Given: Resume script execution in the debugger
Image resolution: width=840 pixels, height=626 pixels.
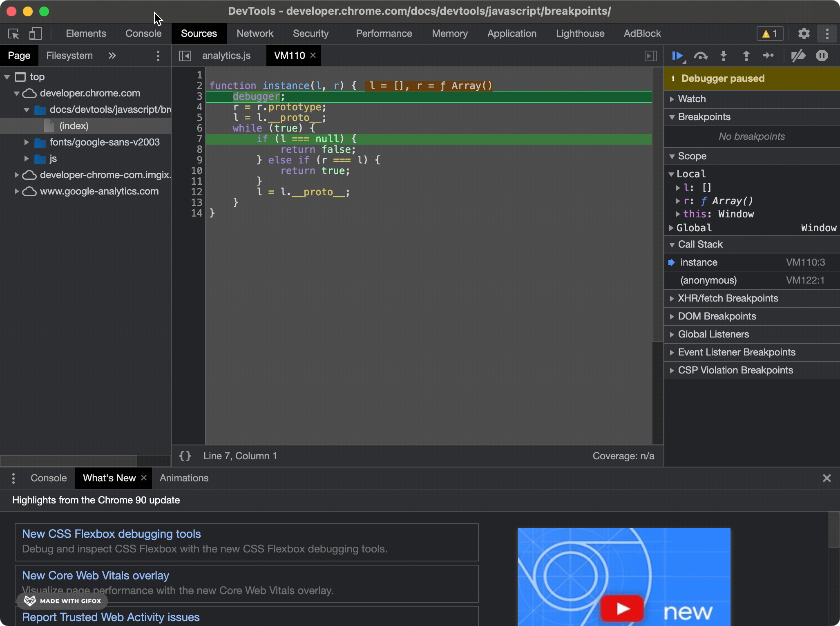Looking at the screenshot, I should [677, 56].
